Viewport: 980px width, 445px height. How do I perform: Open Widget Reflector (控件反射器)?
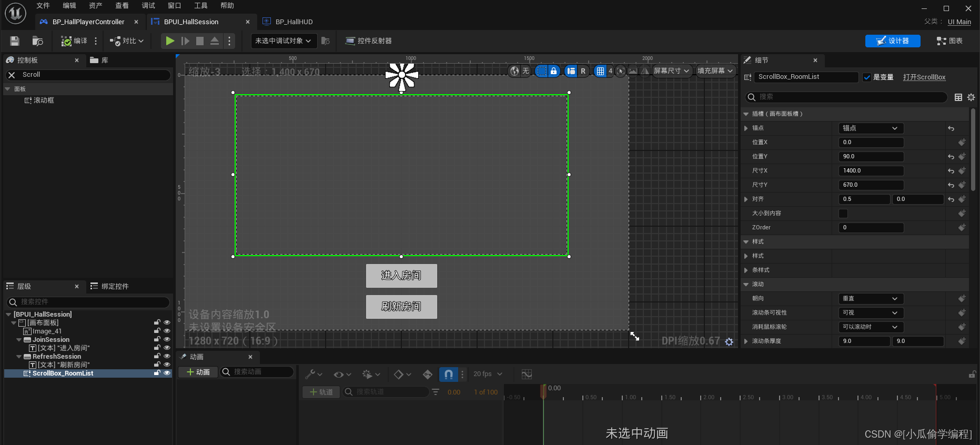[368, 41]
